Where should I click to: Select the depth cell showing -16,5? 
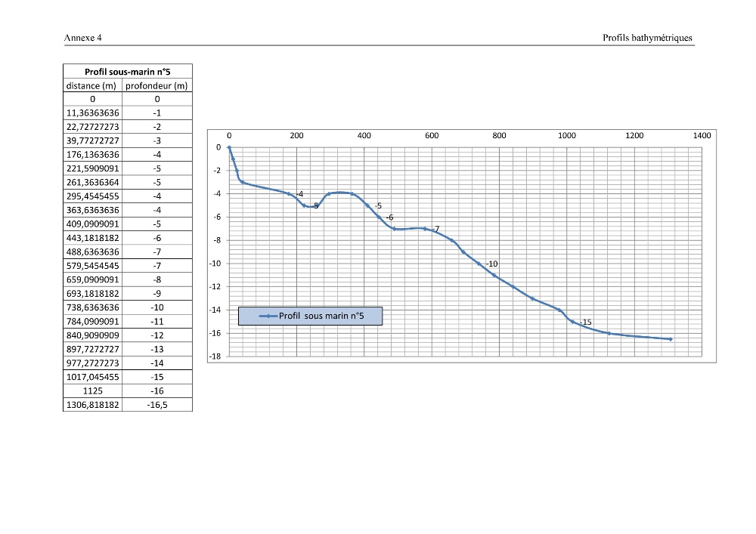[x=156, y=405]
